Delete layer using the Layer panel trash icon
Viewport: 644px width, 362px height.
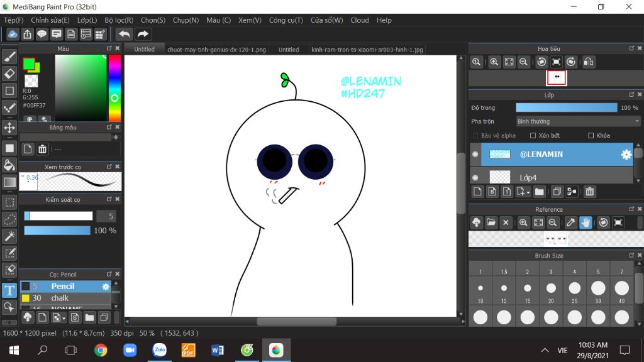[x=589, y=192]
